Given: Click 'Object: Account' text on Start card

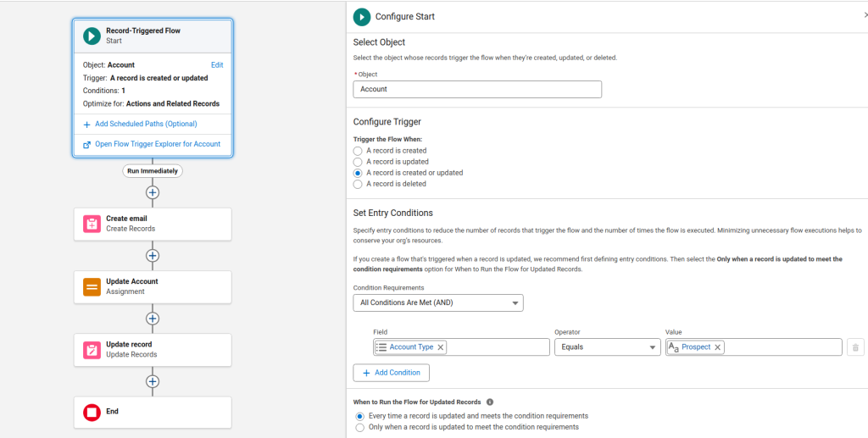Looking at the screenshot, I should pos(108,64).
